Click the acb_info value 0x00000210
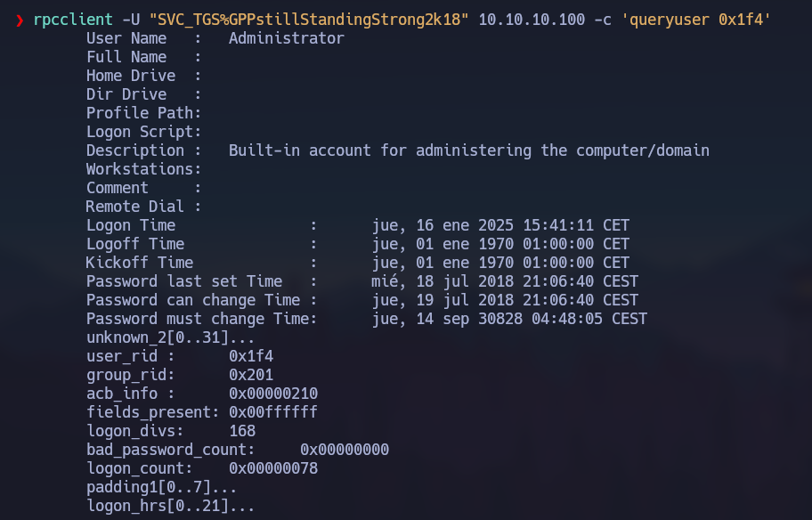The width and height of the screenshot is (812, 520). pos(273,394)
